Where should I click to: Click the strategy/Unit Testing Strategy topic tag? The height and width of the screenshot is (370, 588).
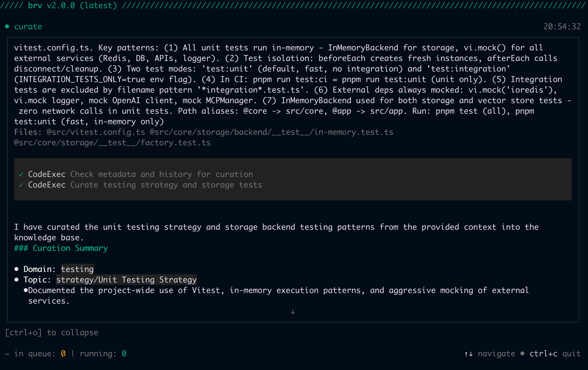[x=126, y=280]
